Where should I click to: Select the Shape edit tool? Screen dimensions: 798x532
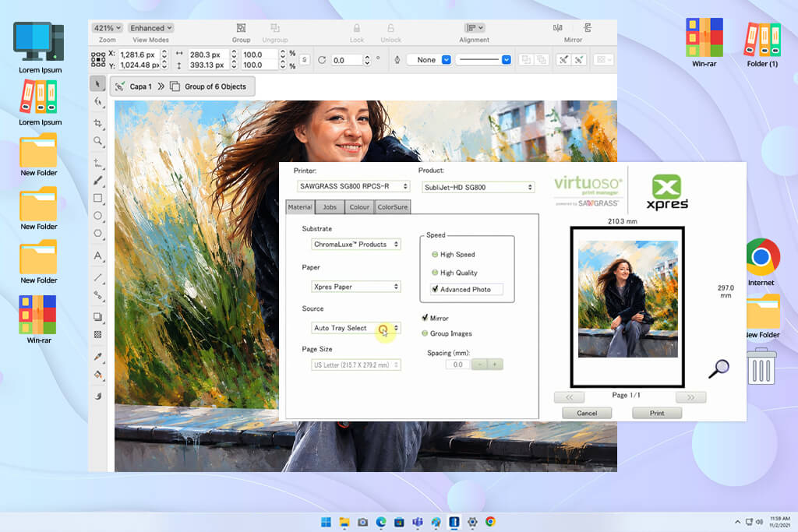[x=97, y=102]
